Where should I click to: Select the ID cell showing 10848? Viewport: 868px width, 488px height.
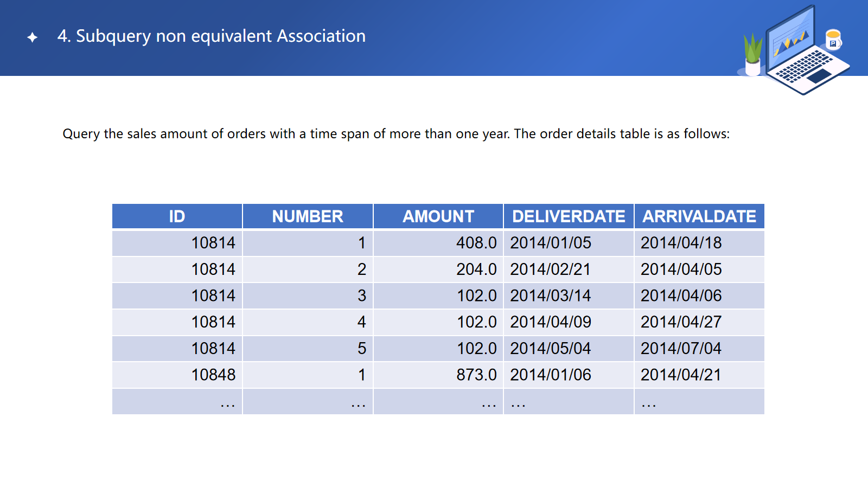pos(213,375)
